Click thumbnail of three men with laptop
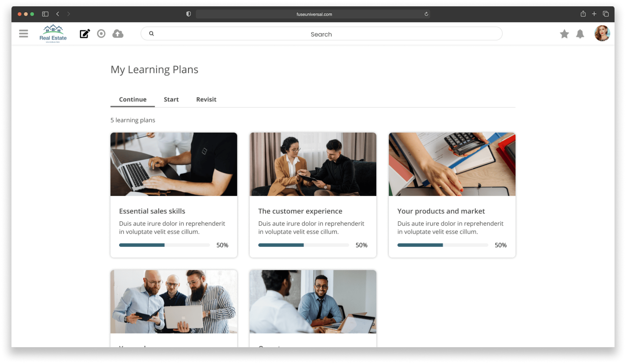 click(x=174, y=302)
